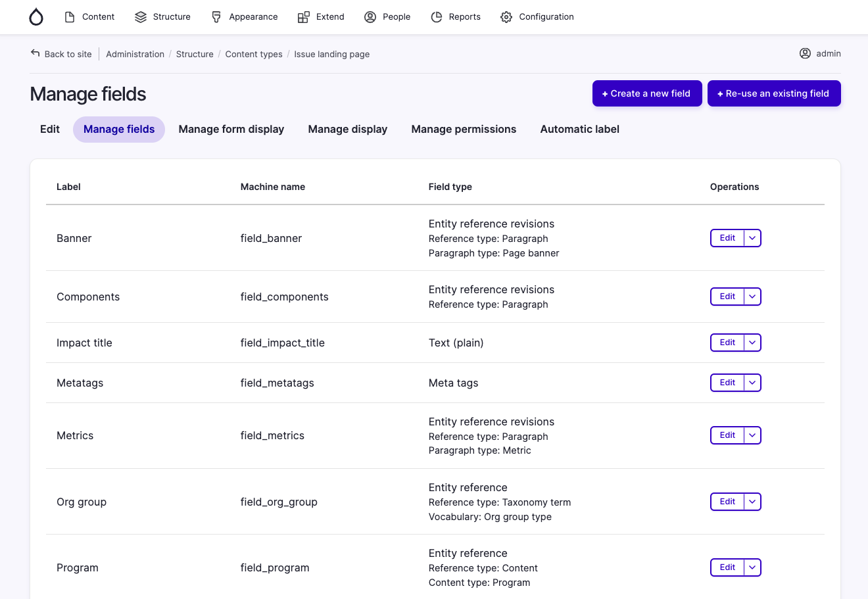Click the Extend puzzle icon
The height and width of the screenshot is (599, 868).
(x=303, y=17)
